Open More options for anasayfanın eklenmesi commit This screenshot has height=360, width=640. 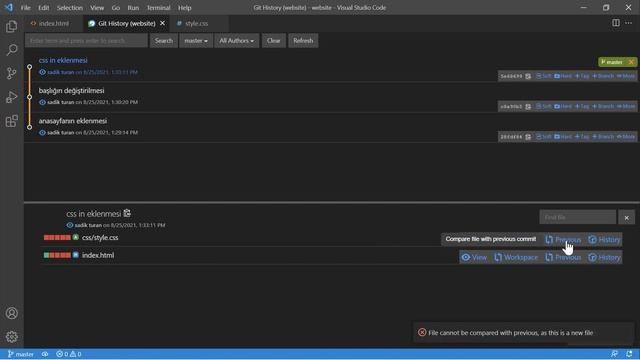pos(626,137)
